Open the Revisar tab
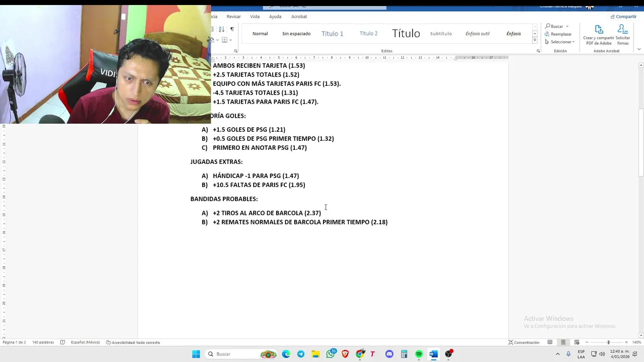Screen dimensions: 644x362 [233, 17]
